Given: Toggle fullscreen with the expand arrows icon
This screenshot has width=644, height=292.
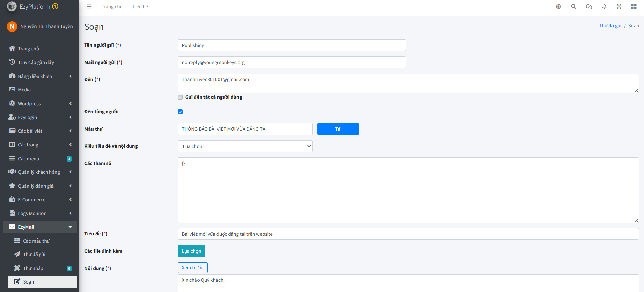Looking at the screenshot, I should pyautogui.click(x=619, y=7).
